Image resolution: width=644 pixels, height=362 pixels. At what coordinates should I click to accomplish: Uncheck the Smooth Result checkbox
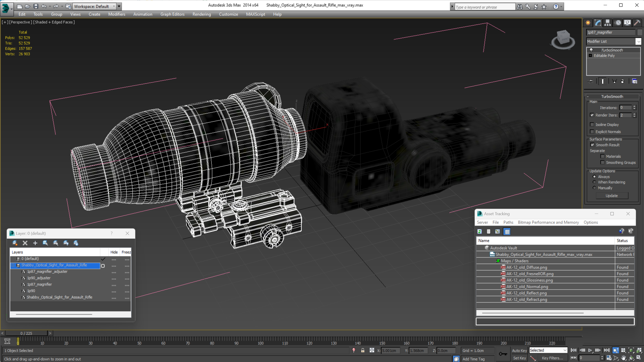[x=592, y=145]
